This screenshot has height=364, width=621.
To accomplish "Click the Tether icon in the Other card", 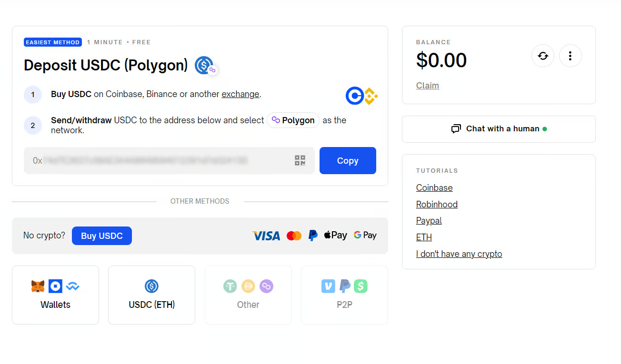I will click(x=230, y=286).
